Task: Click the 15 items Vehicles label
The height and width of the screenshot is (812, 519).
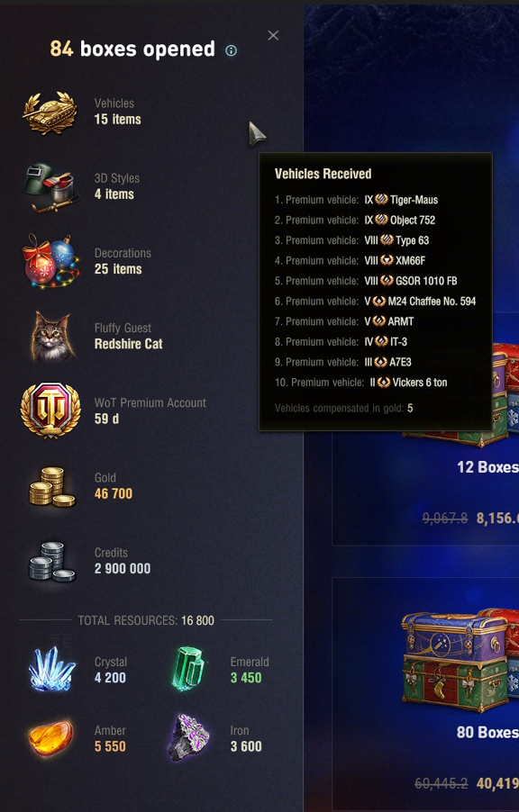Action: [x=118, y=119]
